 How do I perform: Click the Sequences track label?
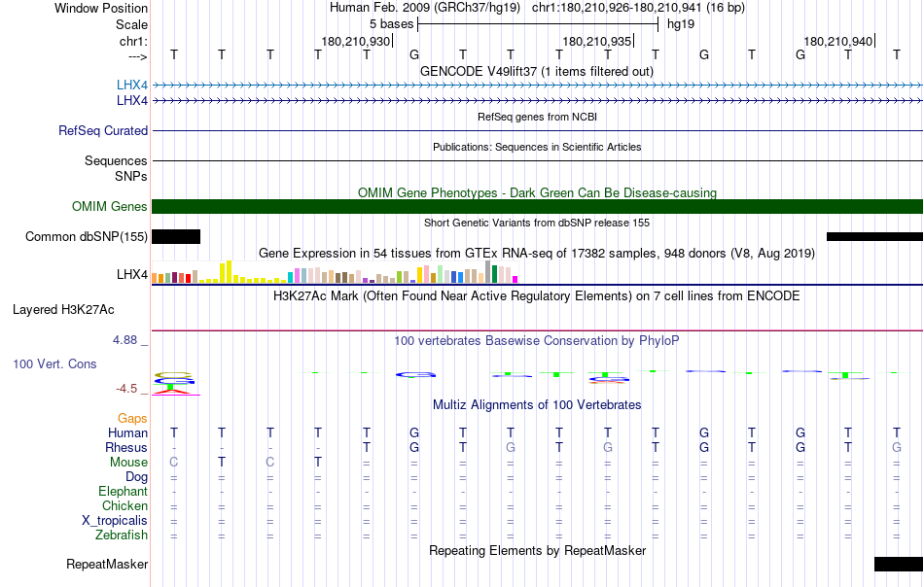(116, 160)
